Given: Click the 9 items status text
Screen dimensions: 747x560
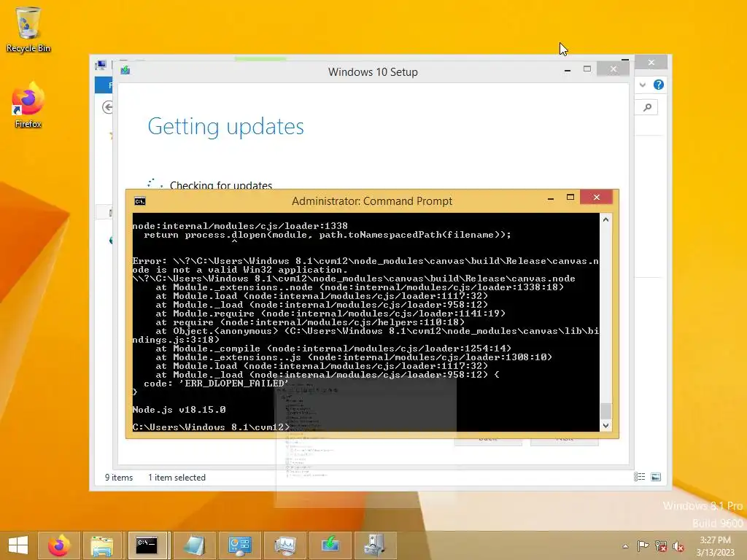Looking at the screenshot, I should [x=119, y=477].
